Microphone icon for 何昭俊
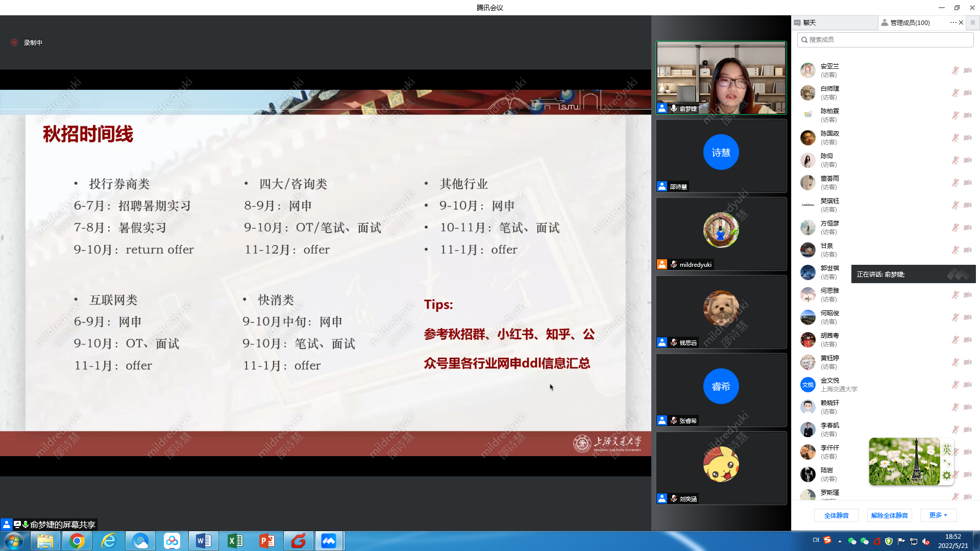This screenshot has width=980, height=551. (x=955, y=317)
